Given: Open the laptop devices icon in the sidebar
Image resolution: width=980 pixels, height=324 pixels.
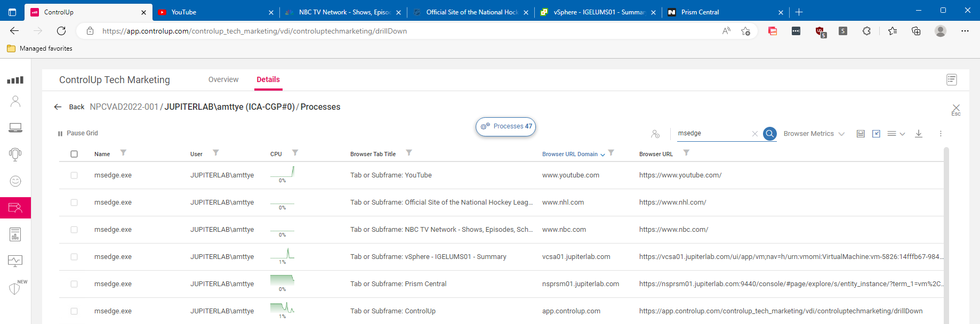Looking at the screenshot, I should (x=15, y=128).
